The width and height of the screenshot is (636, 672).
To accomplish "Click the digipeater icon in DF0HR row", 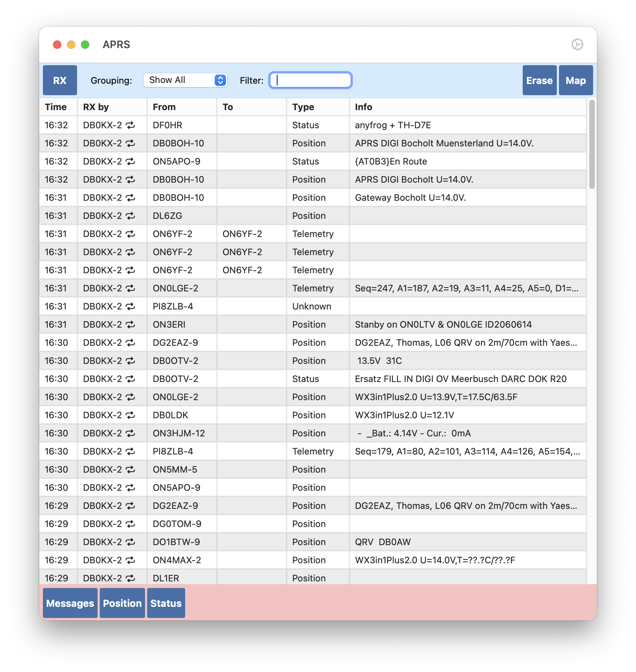I will point(130,125).
